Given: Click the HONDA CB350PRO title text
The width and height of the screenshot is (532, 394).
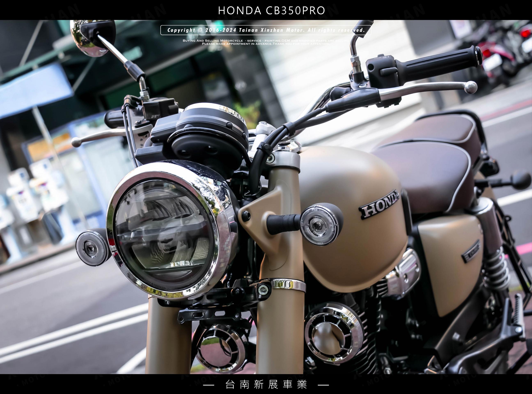Looking at the screenshot, I should [272, 10].
